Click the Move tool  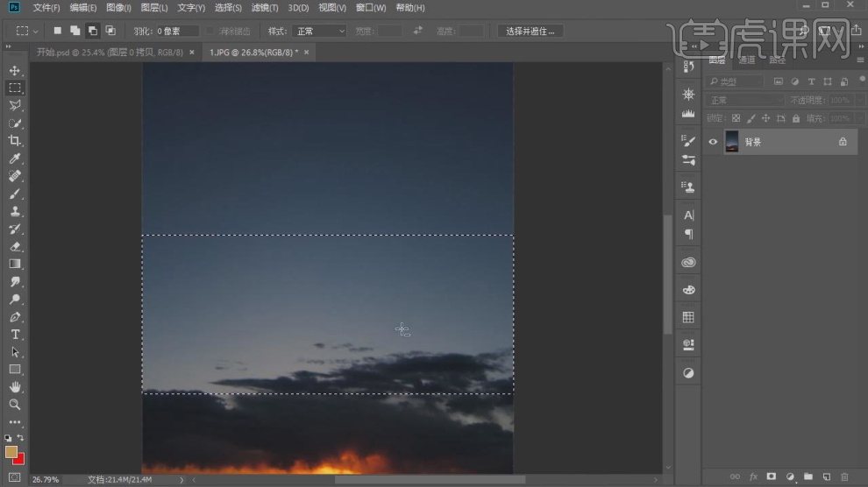pos(15,70)
